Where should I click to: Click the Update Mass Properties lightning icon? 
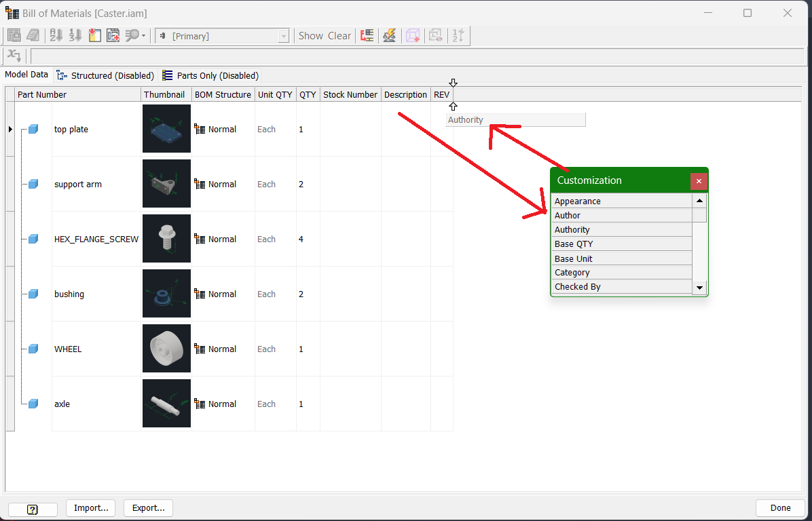[x=390, y=36]
